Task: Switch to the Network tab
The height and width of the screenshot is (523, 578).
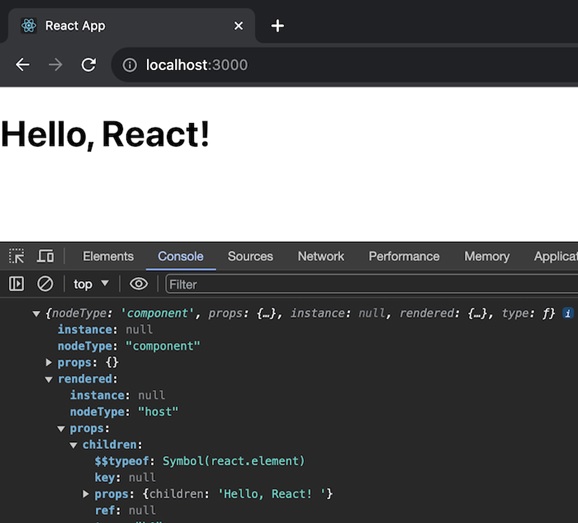Action: 321,256
